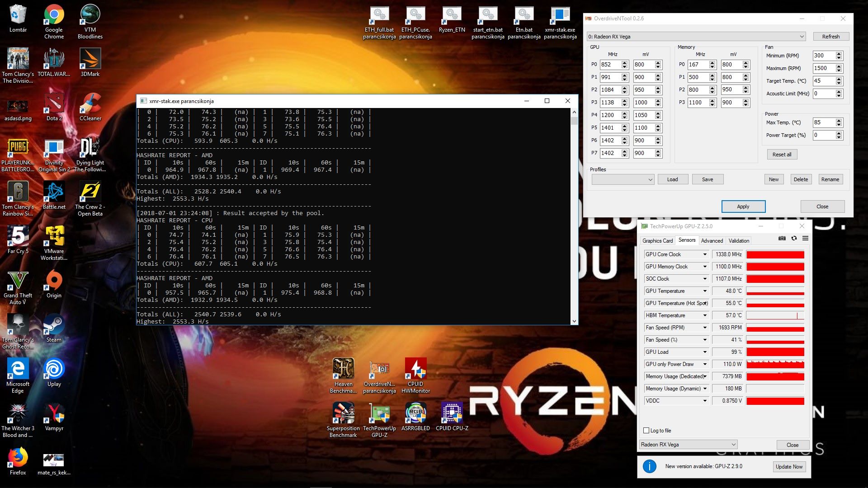This screenshot has height=488, width=868.
Task: Click Fan Maximum (RPM) field showing 1500
Action: (x=823, y=68)
